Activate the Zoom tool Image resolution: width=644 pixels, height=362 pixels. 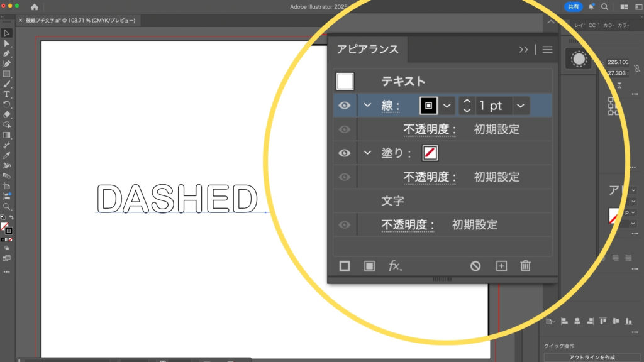pos(7,206)
